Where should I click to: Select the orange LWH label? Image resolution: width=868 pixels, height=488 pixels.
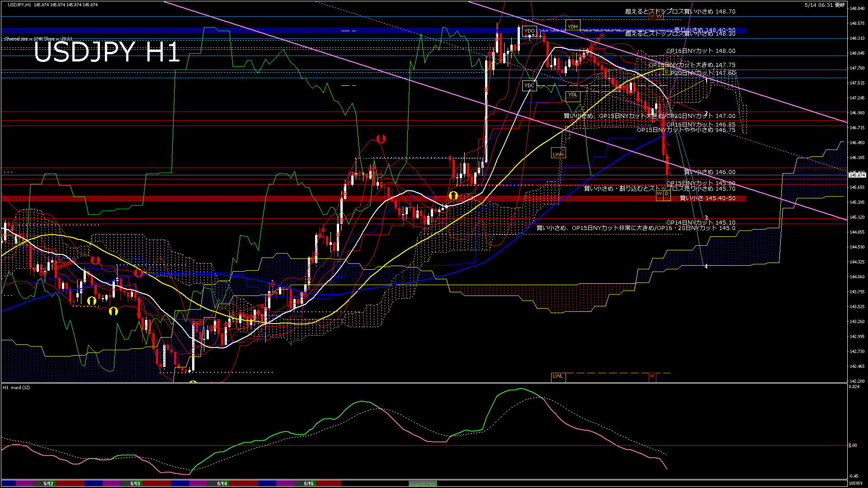tap(558, 154)
